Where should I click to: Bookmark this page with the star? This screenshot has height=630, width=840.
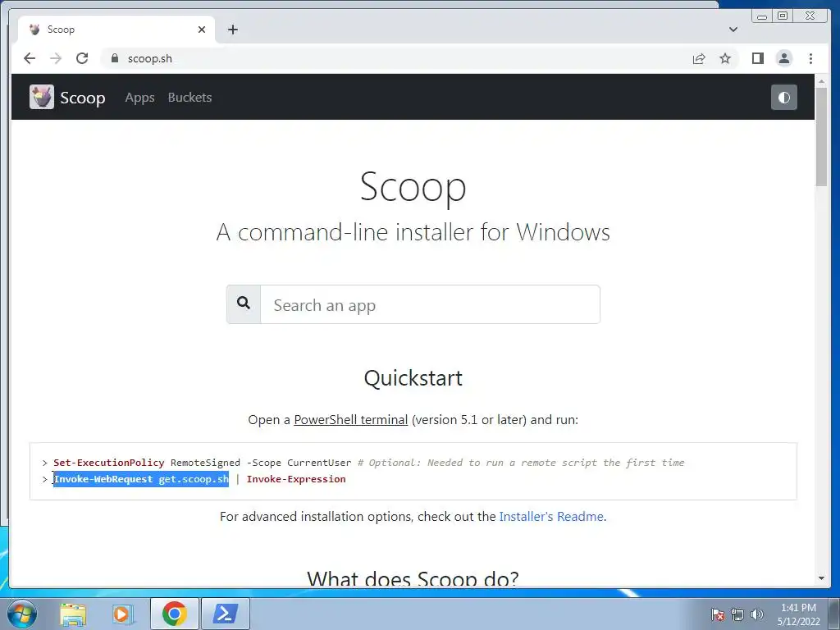(x=725, y=58)
